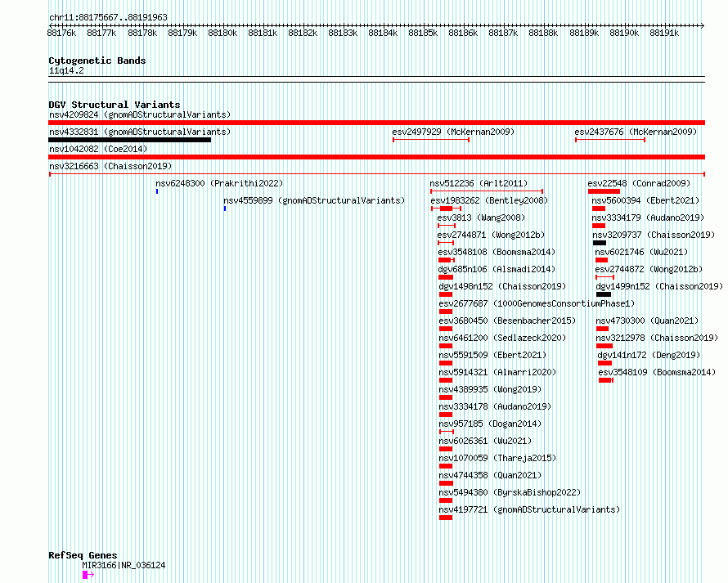Click nsv6021746 (Wu2021) label
The height and width of the screenshot is (583, 728).
coord(641,252)
